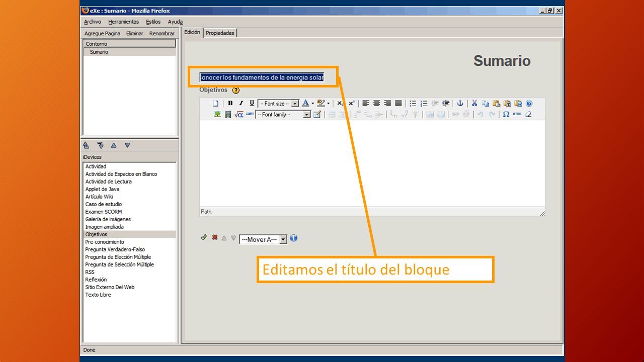Align text left
The height and width of the screenshot is (362, 644).
pos(366,104)
